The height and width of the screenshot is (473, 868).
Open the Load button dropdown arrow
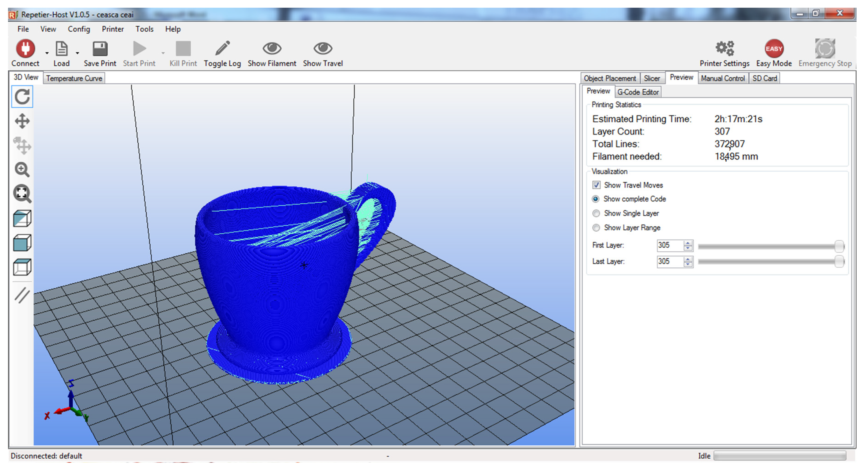[x=77, y=53]
